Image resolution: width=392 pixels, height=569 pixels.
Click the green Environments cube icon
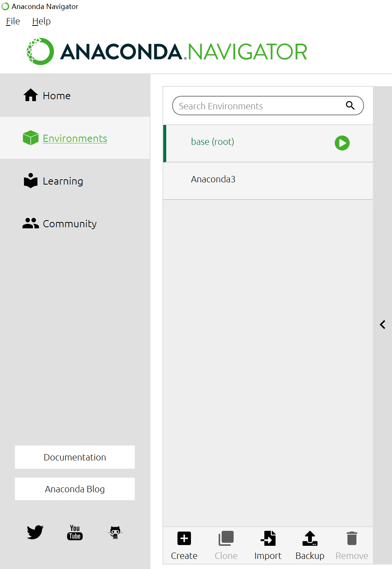[x=31, y=138]
